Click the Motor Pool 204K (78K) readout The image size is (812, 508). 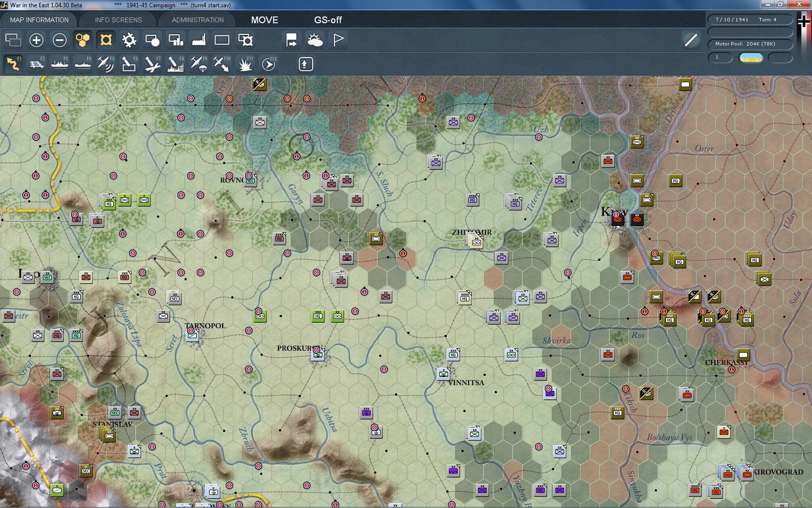750,44
